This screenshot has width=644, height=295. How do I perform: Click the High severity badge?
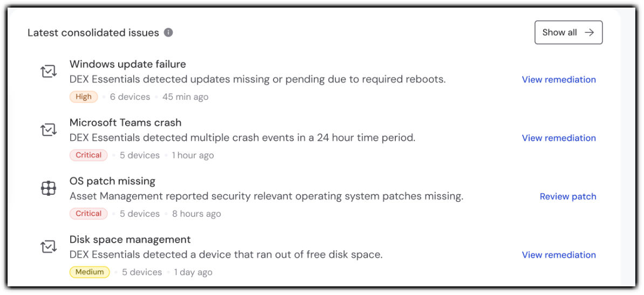[x=84, y=97]
